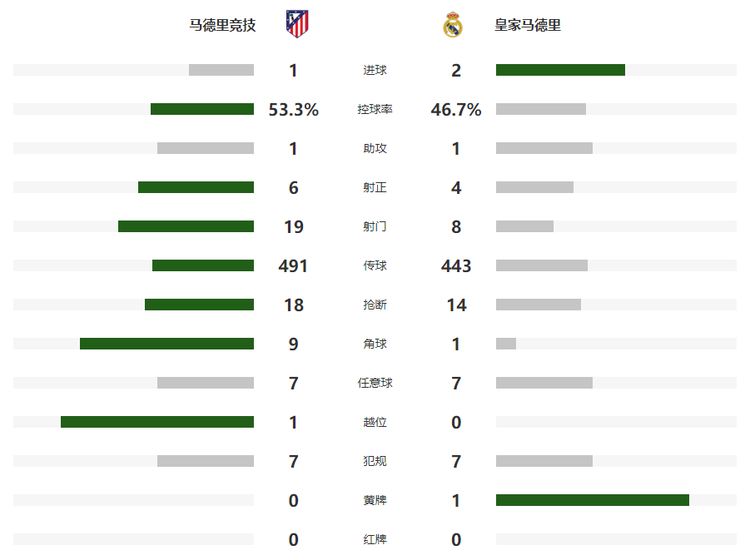Click the Real Madrid club crest

pos(452,25)
